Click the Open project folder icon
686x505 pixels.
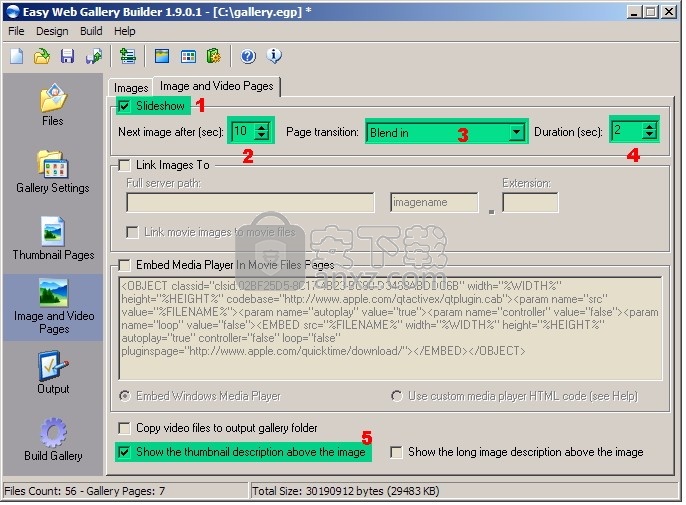(42, 56)
